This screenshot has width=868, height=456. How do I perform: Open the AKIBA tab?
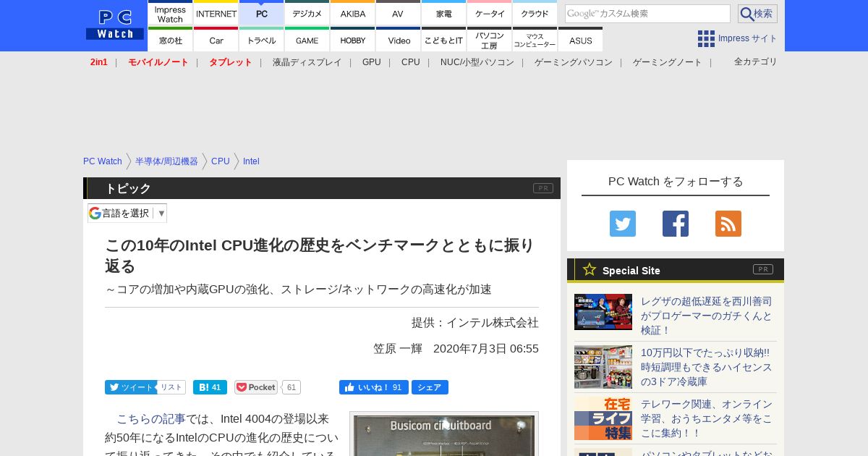coord(353,13)
